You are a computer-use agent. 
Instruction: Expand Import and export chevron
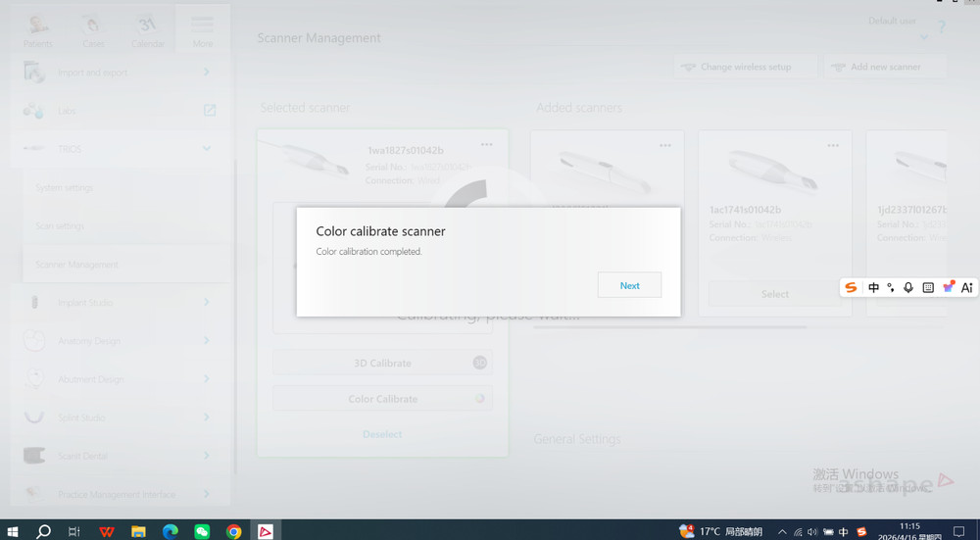pyautogui.click(x=206, y=73)
